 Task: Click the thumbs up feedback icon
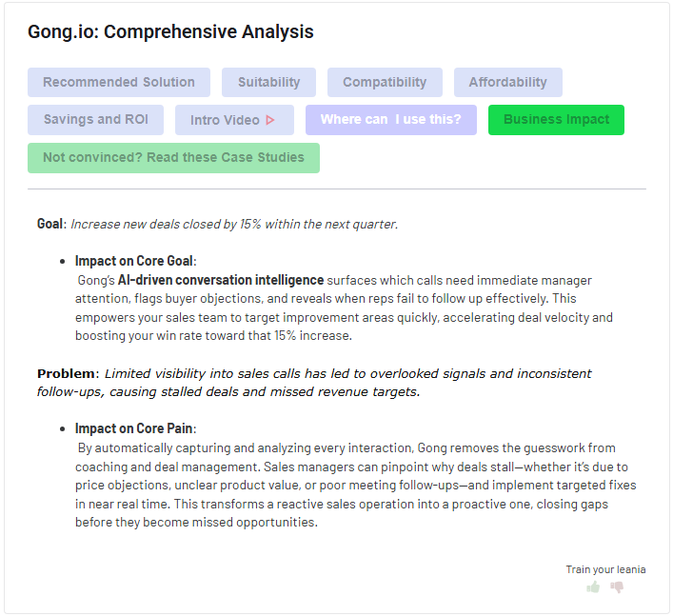point(593,587)
